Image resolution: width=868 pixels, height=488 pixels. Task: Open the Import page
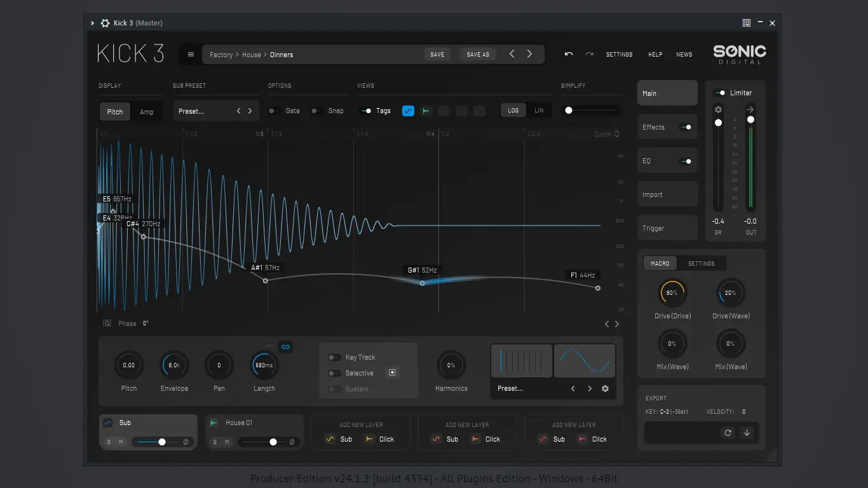tap(667, 194)
